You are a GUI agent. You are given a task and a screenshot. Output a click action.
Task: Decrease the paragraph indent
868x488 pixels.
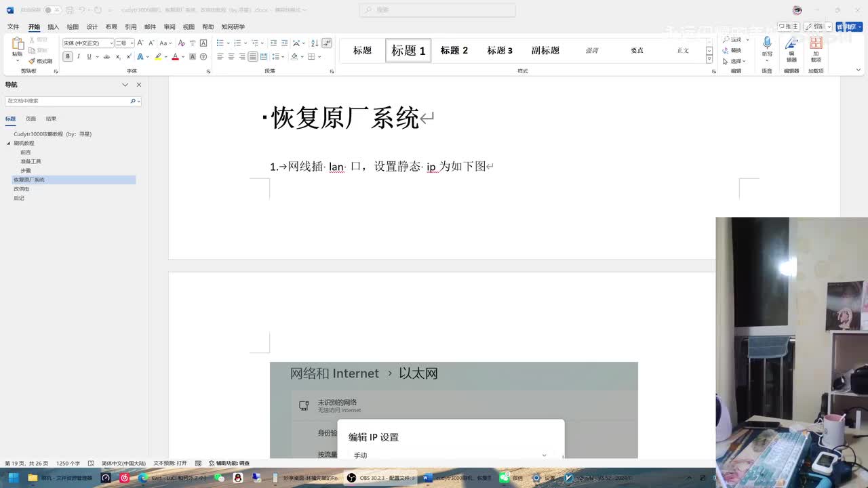coord(273,43)
